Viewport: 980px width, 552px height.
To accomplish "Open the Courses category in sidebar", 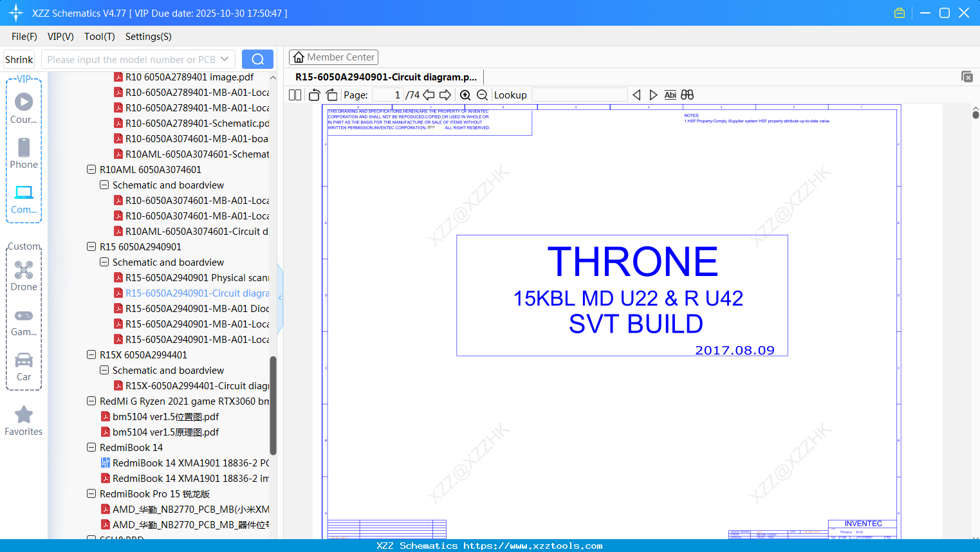I will 24,108.
